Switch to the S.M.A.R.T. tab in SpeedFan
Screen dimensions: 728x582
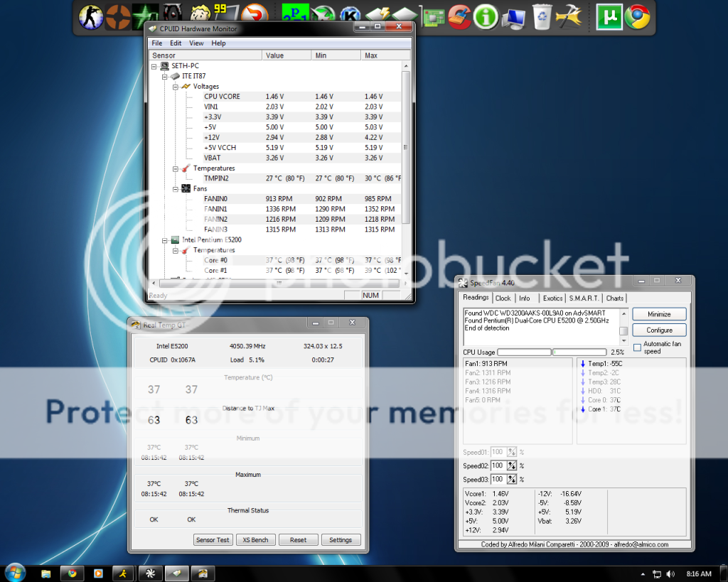click(x=584, y=298)
